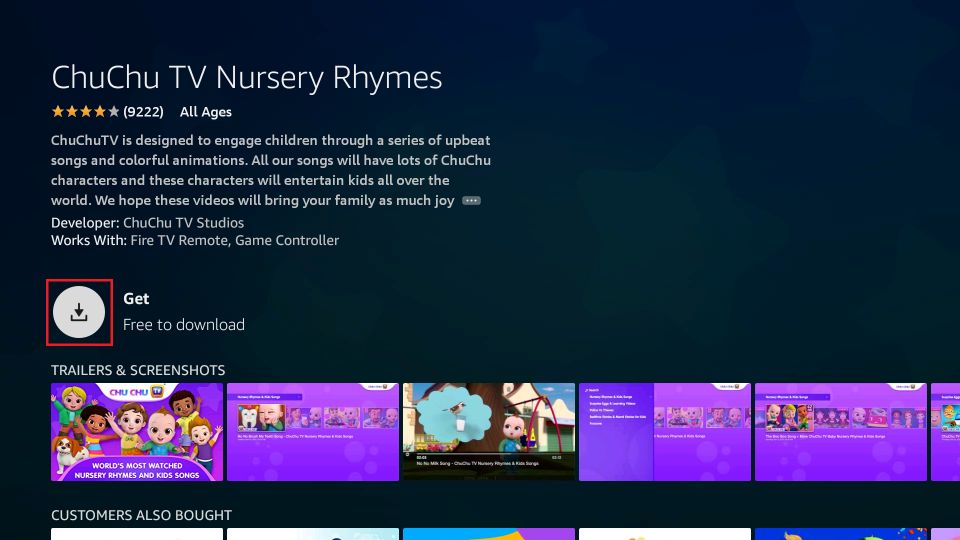960x540 pixels.
Task: Click the app description paragraph
Action: (x=271, y=170)
